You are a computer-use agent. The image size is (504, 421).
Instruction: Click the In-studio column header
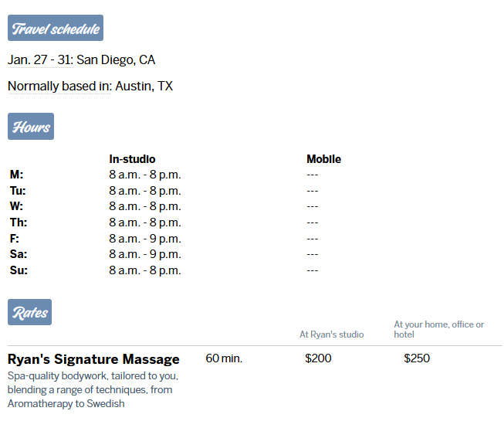132,159
